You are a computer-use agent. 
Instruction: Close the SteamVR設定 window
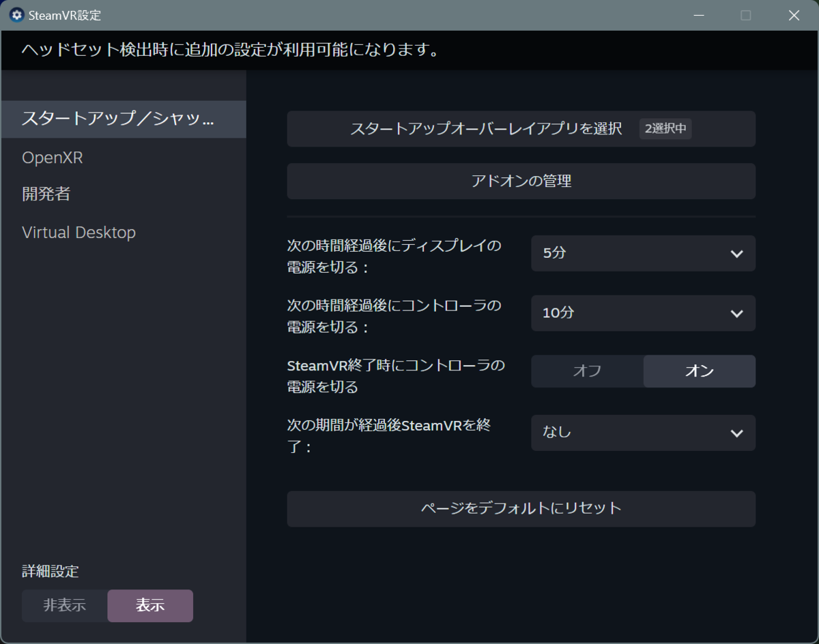(794, 15)
